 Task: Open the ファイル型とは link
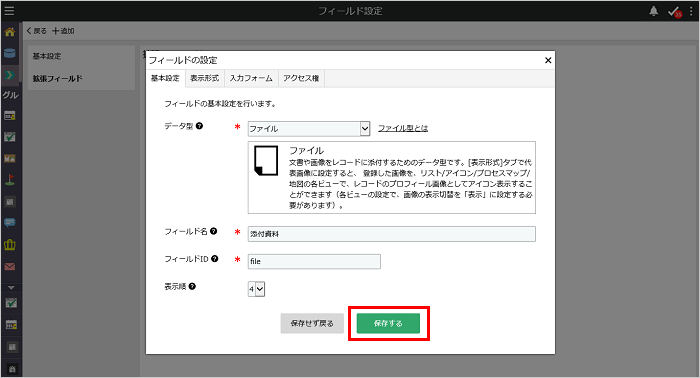pos(403,128)
